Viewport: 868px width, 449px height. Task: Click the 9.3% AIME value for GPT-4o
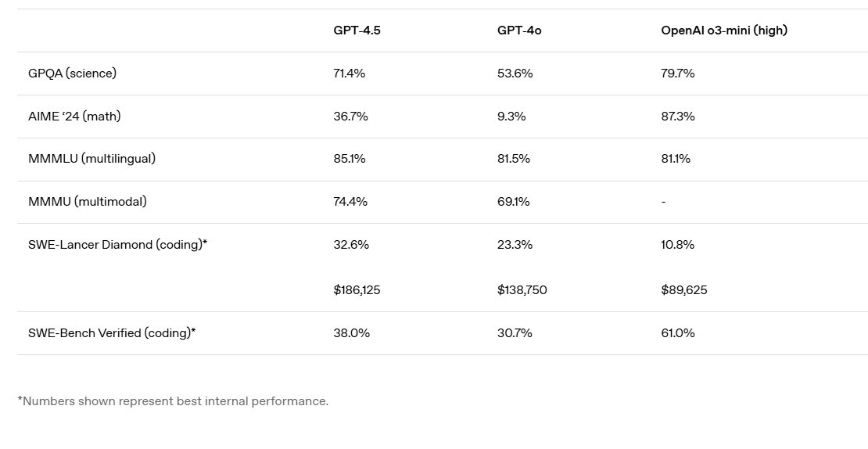pyautogui.click(x=511, y=117)
